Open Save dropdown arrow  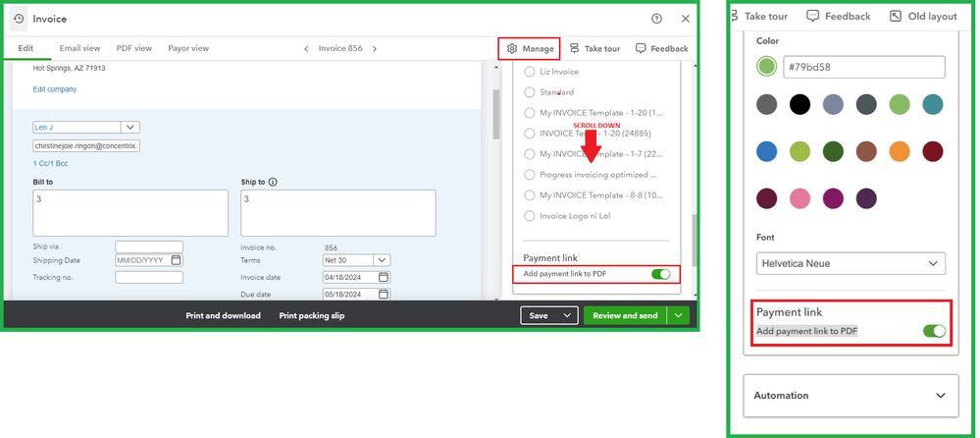(568, 315)
